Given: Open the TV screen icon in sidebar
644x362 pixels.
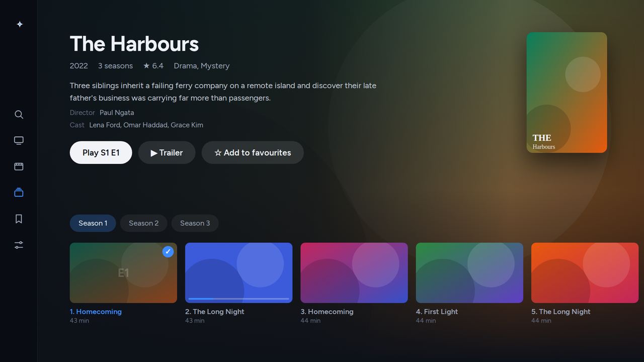Looking at the screenshot, I should coord(19,141).
